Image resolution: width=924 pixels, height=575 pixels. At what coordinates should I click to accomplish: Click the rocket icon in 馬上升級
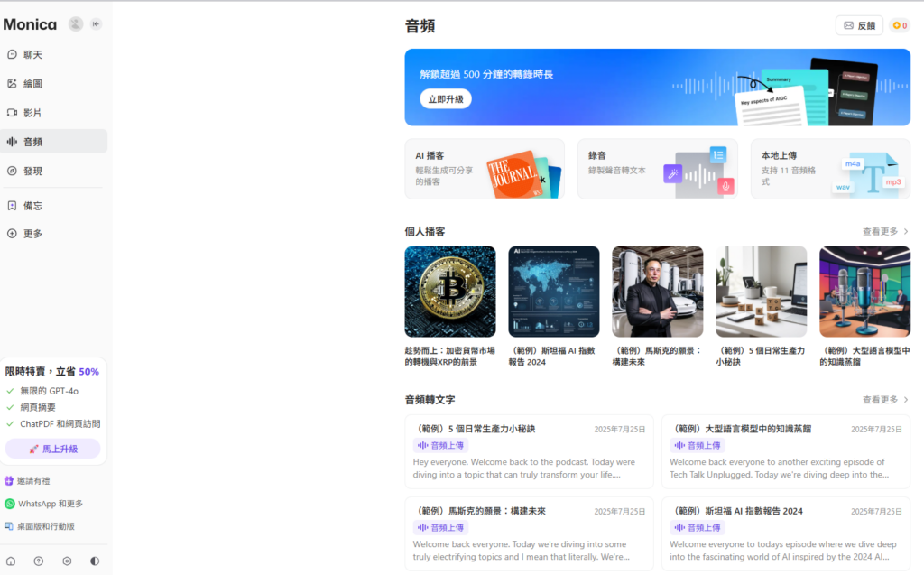pos(33,450)
